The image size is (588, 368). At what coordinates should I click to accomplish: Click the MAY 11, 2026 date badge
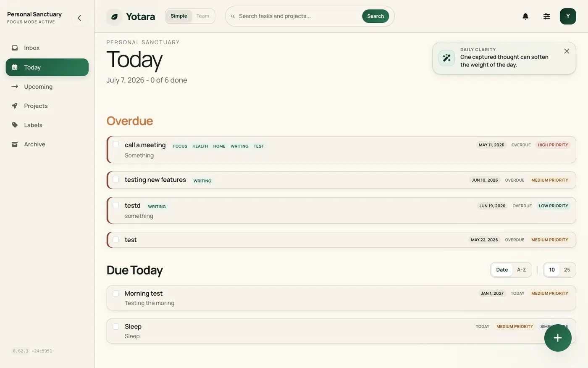pyautogui.click(x=491, y=145)
